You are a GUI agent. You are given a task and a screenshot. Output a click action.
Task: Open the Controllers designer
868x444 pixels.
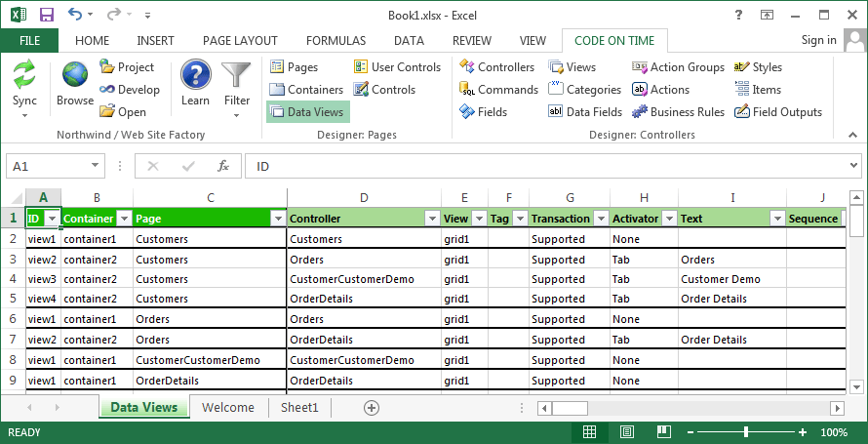497,67
